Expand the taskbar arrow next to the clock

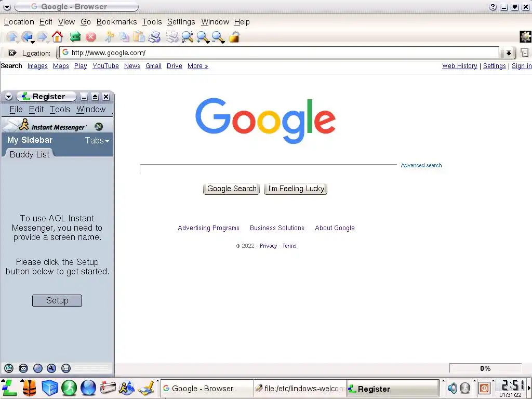click(x=529, y=388)
